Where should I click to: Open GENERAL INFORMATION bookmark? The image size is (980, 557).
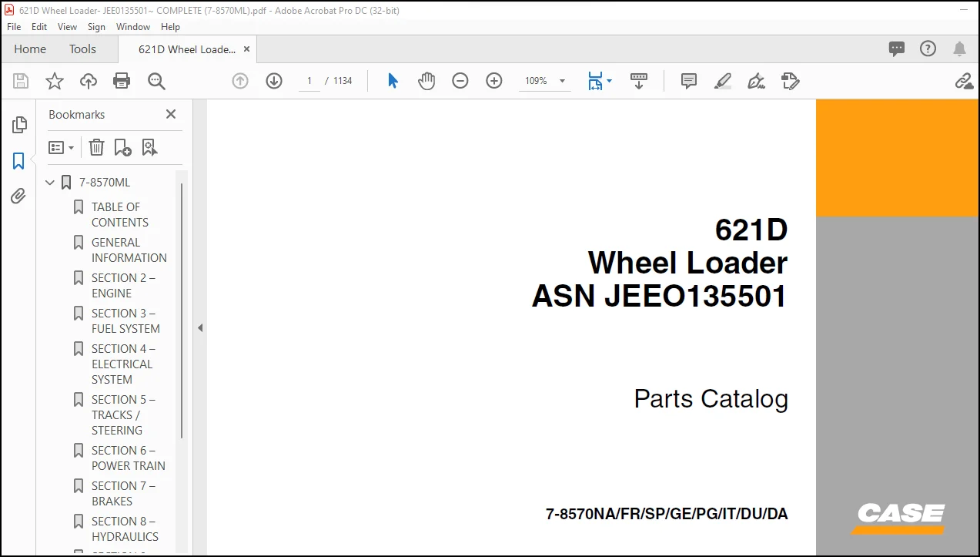coord(129,250)
